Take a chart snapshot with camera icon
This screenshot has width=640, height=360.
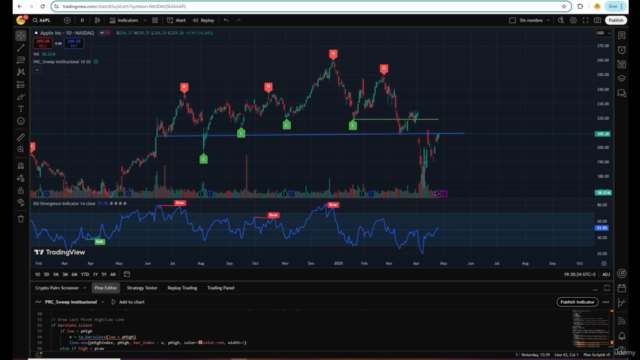click(597, 20)
